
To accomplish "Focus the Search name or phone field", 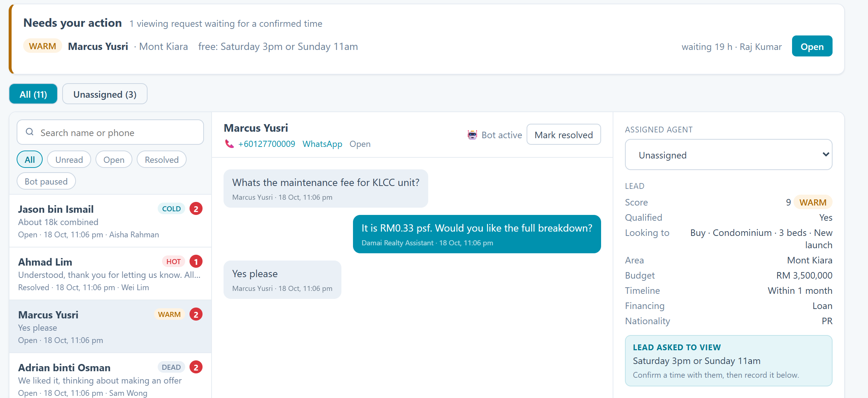I will pyautogui.click(x=110, y=132).
